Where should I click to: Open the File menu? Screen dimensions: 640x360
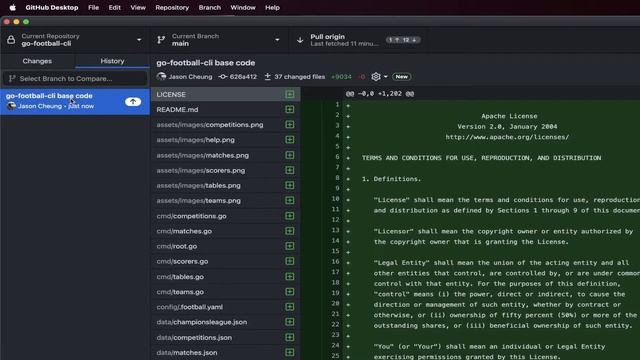click(93, 7)
